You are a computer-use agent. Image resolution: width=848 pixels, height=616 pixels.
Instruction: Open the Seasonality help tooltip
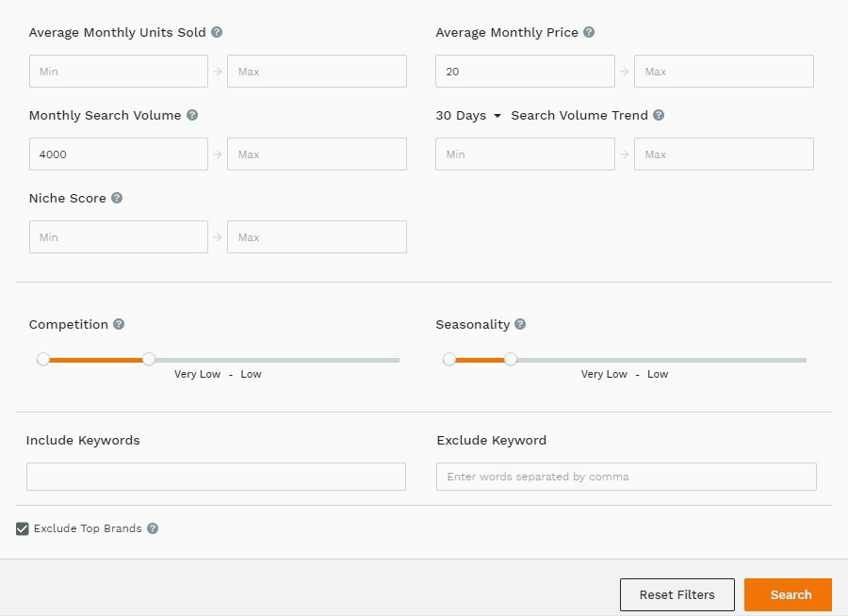pos(520,324)
